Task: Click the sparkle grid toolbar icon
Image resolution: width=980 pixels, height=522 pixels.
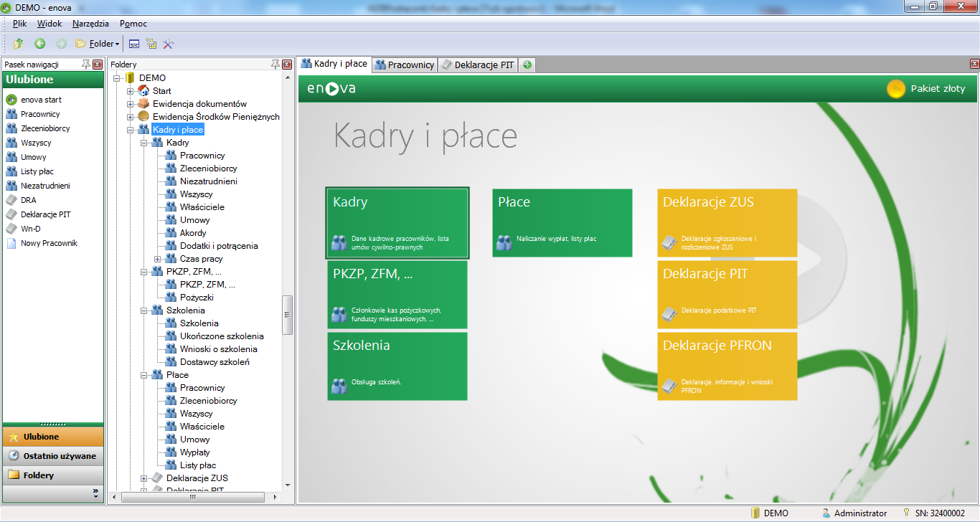Action: click(151, 44)
